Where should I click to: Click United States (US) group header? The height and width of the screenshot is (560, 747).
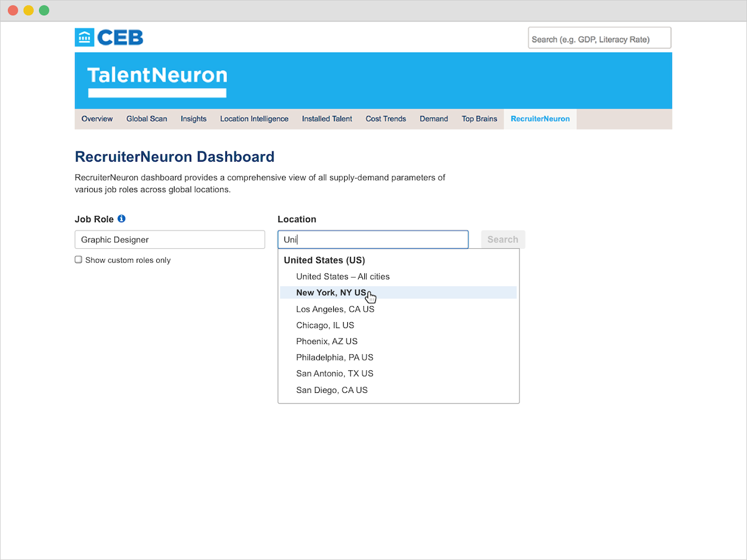click(324, 260)
